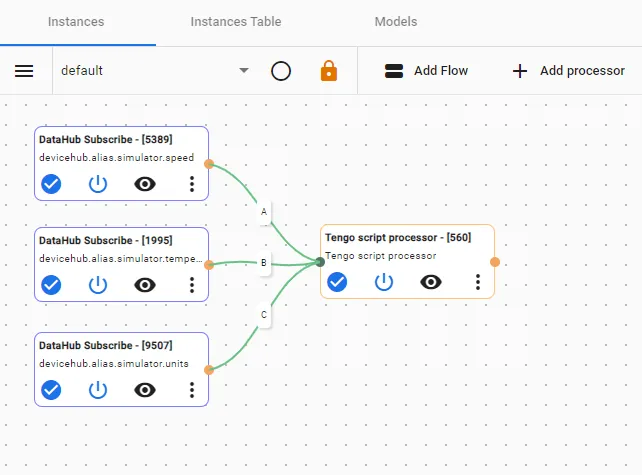Click devicehub.alias.simulator.speed text

click(116, 158)
